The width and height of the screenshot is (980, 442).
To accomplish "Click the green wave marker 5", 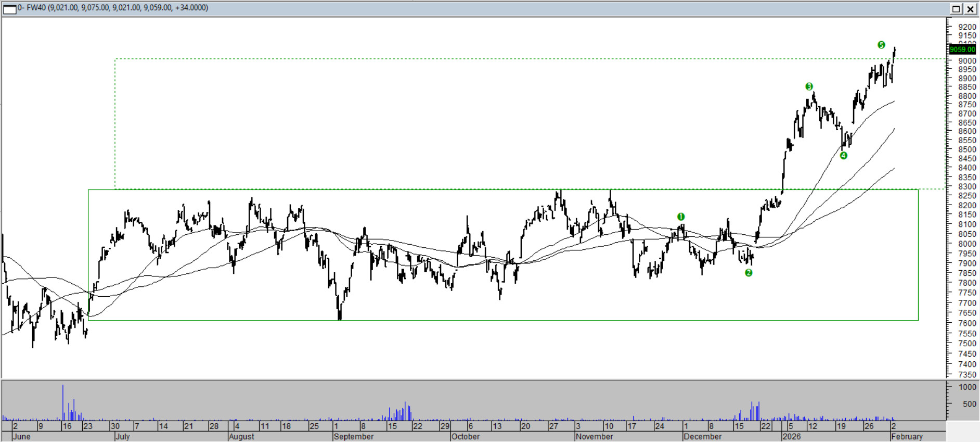I will [881, 45].
